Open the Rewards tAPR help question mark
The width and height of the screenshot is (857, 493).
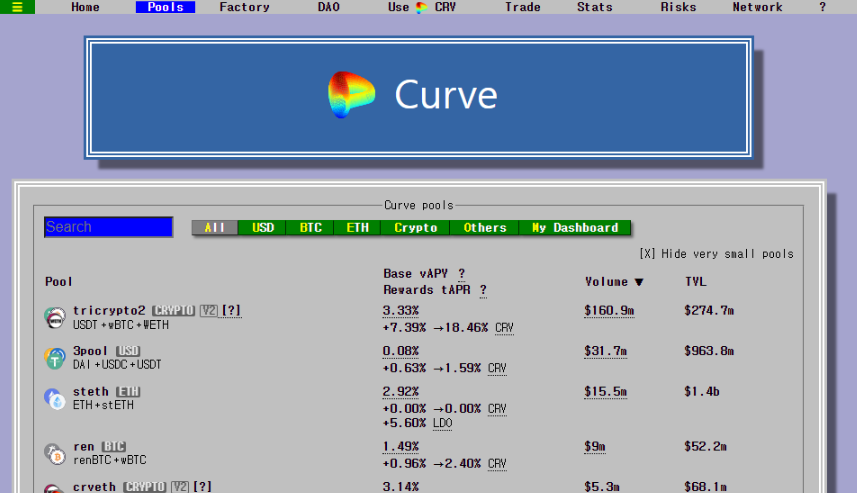click(x=483, y=290)
